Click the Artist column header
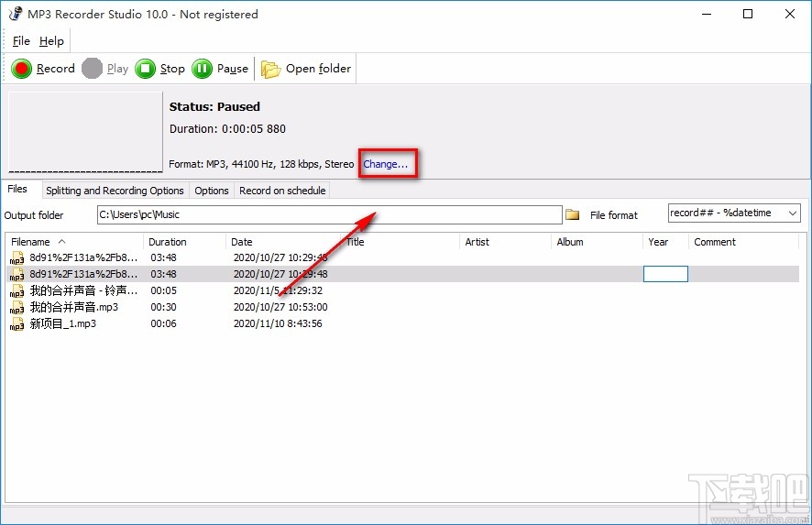Screen dimensions: 812x525 coord(505,242)
